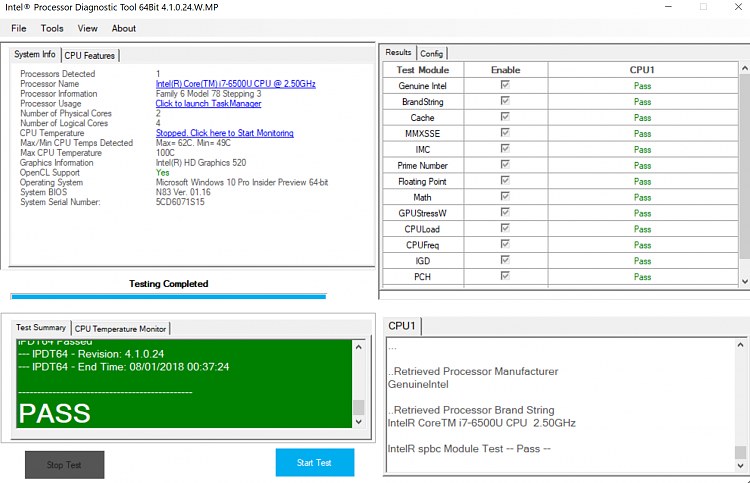The image size is (750, 483).
Task: Toggle the Floating Point test checkbox
Action: click(505, 180)
